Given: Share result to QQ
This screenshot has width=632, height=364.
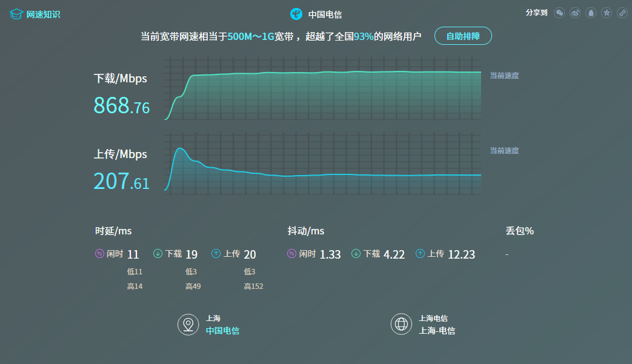Looking at the screenshot, I should pos(591,13).
